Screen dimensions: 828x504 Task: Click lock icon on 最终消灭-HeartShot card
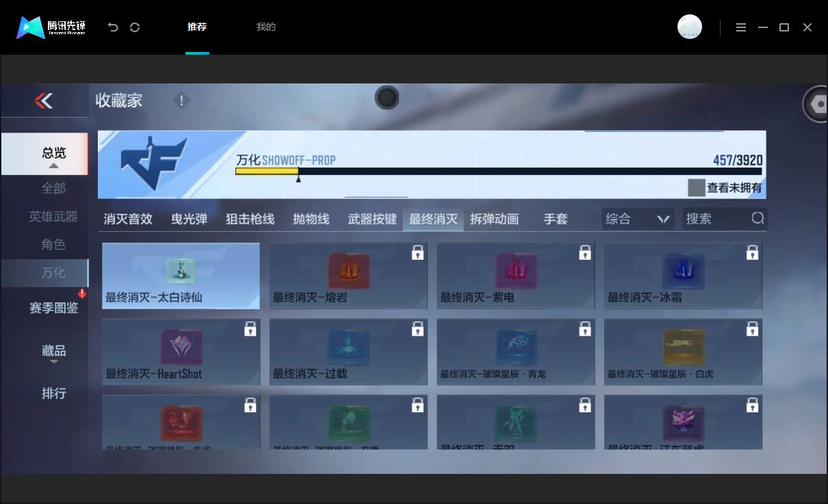pyautogui.click(x=250, y=329)
